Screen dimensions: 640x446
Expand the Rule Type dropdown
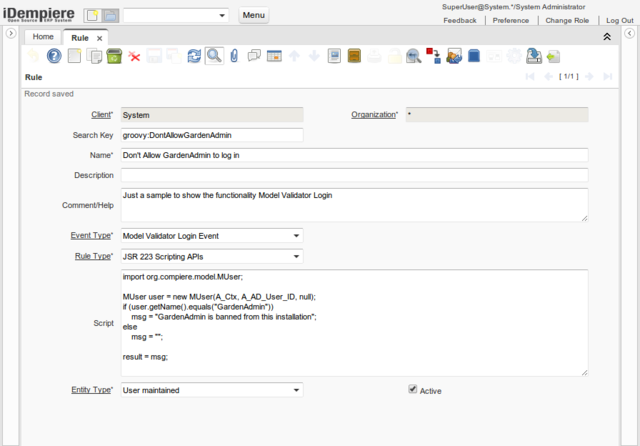click(296, 256)
